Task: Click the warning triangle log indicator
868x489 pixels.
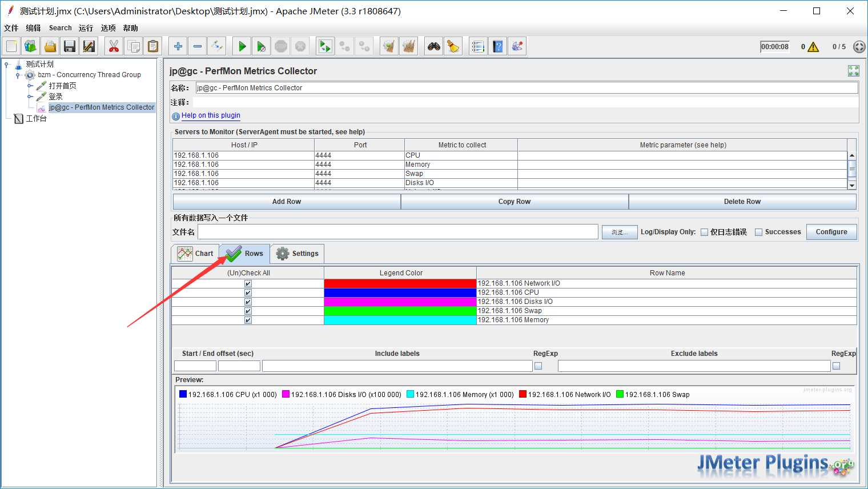Action: coord(813,47)
